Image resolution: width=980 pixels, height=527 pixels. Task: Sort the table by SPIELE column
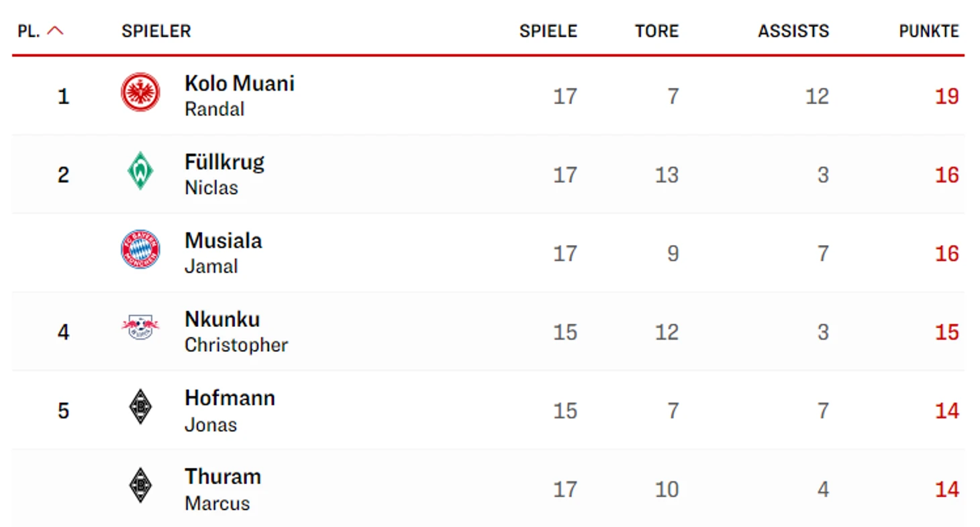(x=548, y=31)
